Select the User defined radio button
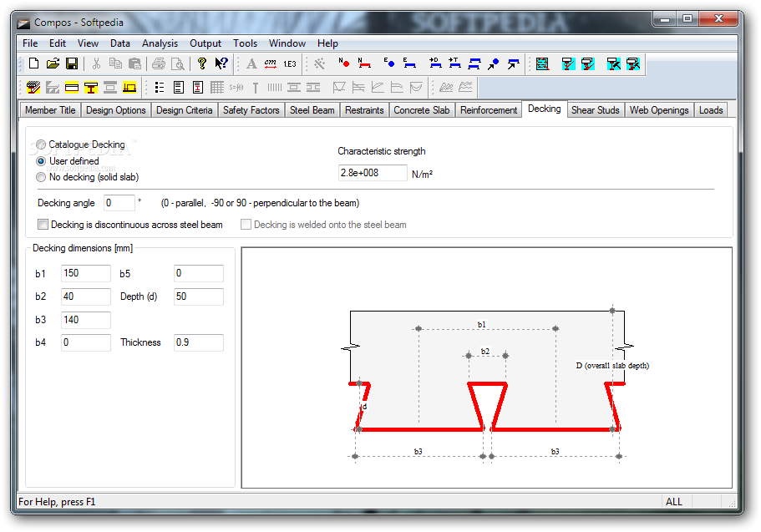 (x=41, y=161)
